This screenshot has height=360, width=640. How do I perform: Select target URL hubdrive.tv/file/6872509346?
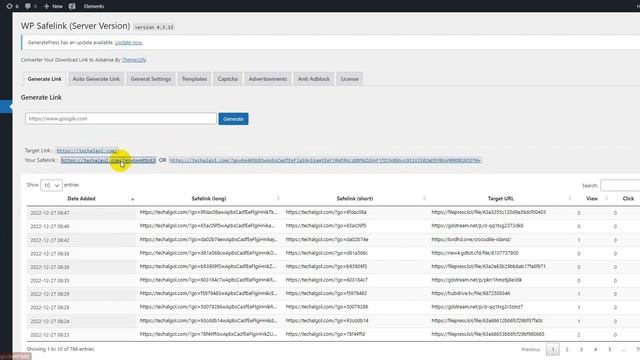[x=471, y=293]
